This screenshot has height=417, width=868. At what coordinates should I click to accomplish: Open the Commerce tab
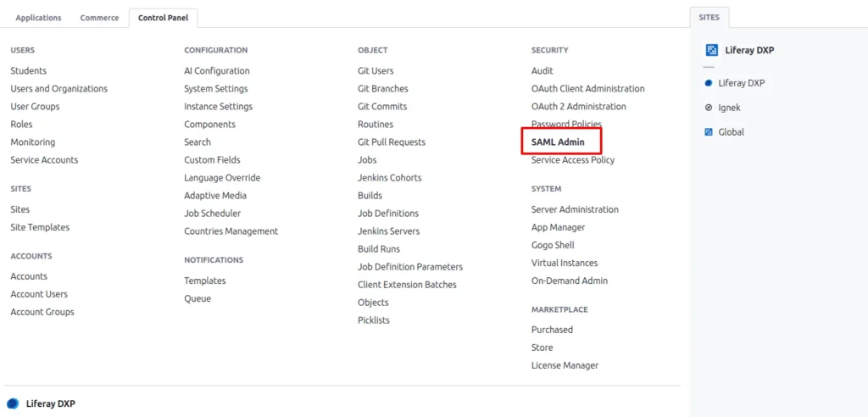[x=99, y=18]
